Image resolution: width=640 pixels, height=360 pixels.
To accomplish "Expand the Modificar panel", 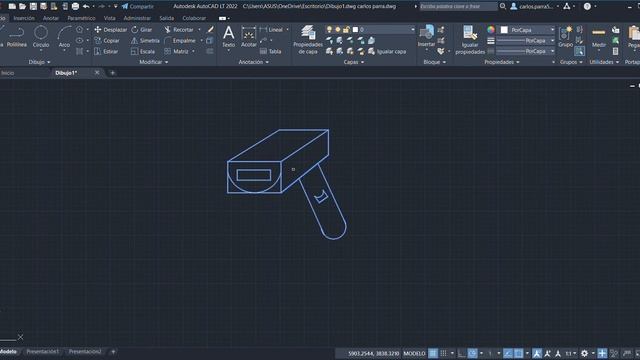I will click(x=153, y=62).
